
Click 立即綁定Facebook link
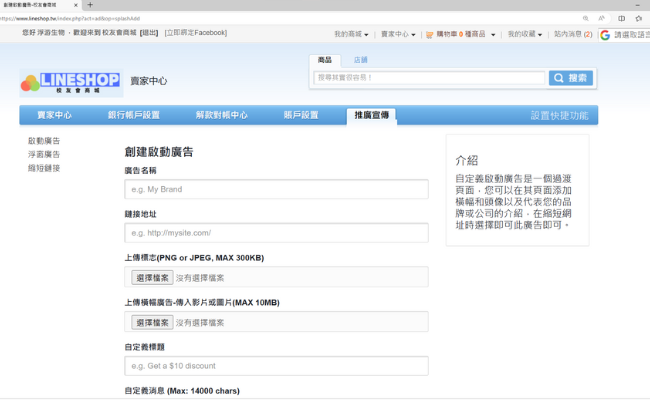[196, 33]
